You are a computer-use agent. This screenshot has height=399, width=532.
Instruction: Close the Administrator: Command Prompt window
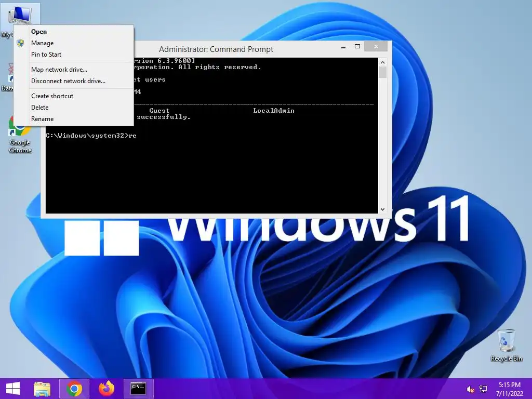[x=376, y=46]
